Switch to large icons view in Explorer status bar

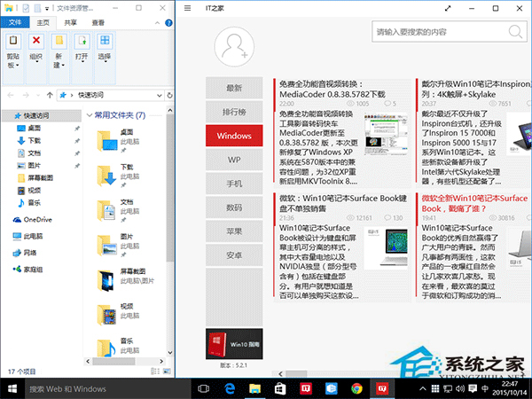coord(167,372)
